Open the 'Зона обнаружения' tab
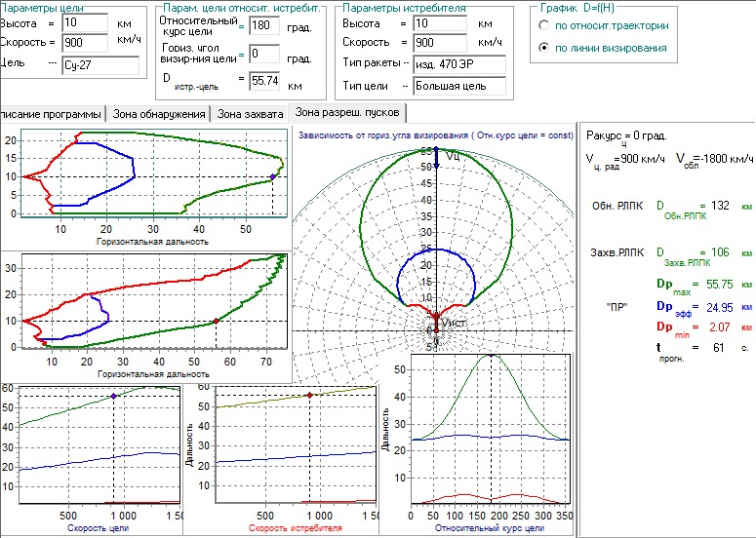Image resolution: width=756 pixels, height=538 pixels. 159,114
